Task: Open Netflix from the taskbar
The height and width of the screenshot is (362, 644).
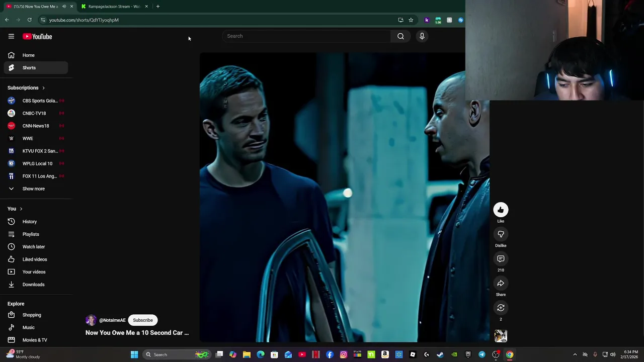Action: click(316, 355)
